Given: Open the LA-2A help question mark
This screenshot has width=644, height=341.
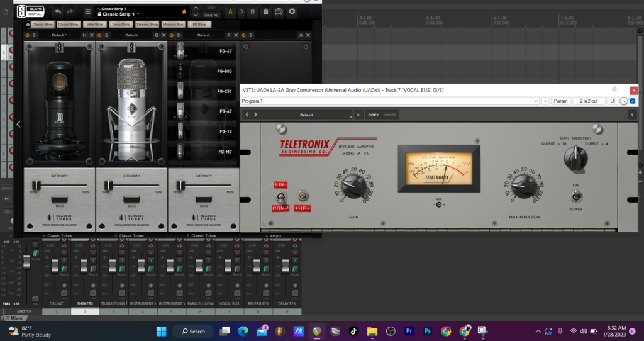Looking at the screenshot, I should point(632,115).
